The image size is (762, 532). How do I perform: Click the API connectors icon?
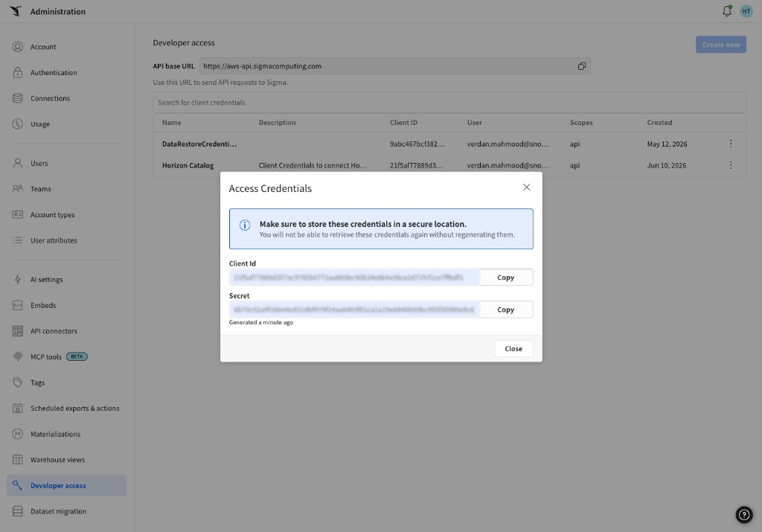(18, 331)
